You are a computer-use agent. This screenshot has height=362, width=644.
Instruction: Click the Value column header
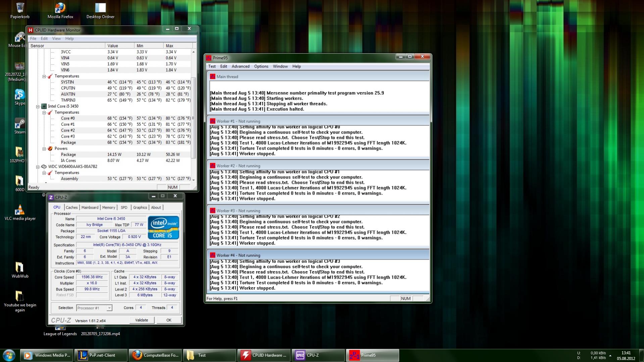[120, 46]
